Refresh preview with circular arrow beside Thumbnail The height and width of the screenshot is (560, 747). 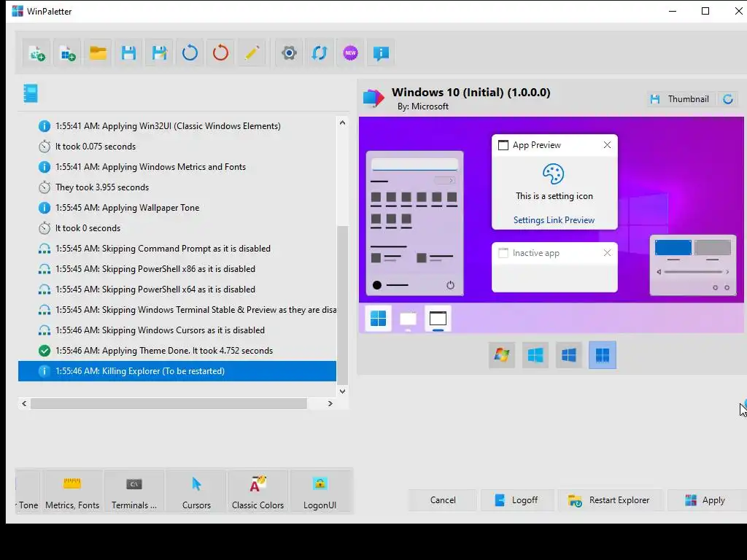coord(727,99)
